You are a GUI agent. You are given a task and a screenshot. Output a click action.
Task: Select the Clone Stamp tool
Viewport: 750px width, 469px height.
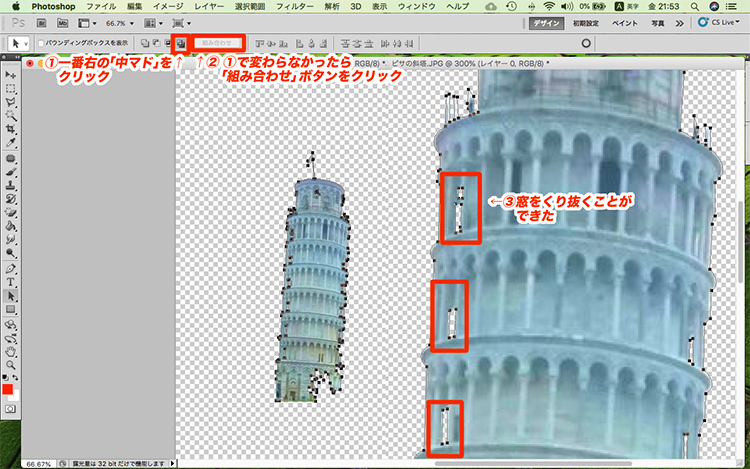coord(10,185)
